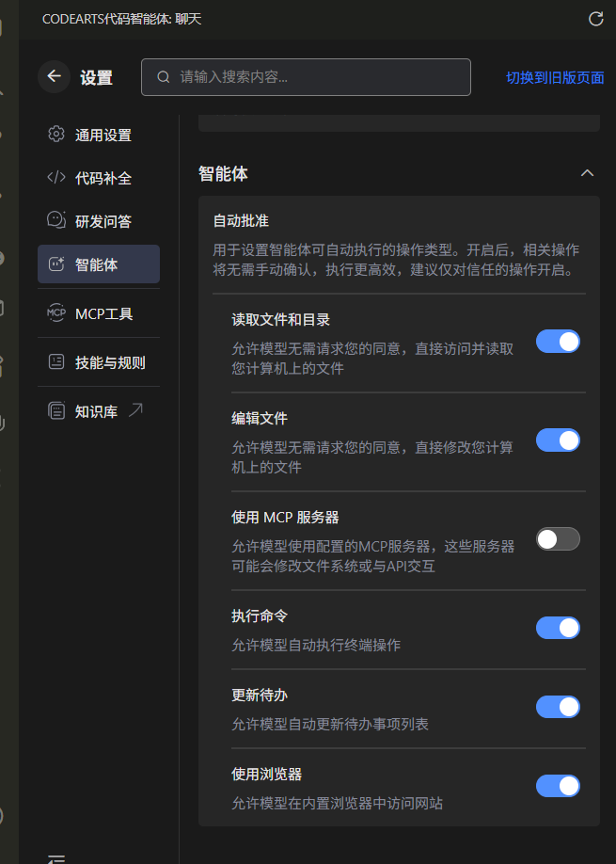Click the back arrow beside 设置

pos(54,76)
